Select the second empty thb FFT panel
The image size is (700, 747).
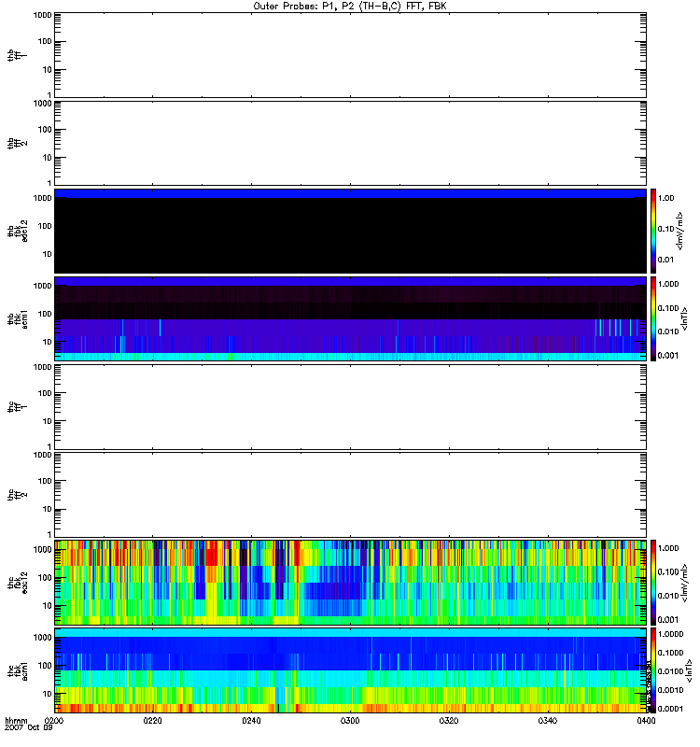(350, 142)
